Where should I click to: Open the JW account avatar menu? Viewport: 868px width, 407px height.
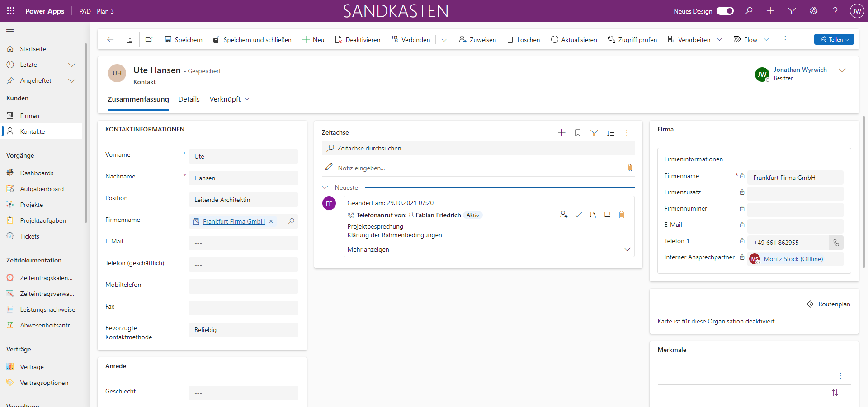857,11
